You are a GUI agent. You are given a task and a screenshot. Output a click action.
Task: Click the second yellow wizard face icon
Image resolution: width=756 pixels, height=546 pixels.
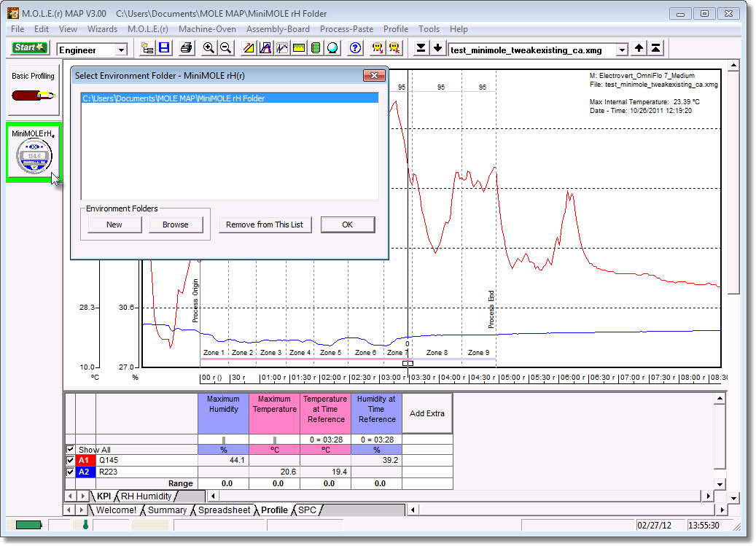pos(394,48)
